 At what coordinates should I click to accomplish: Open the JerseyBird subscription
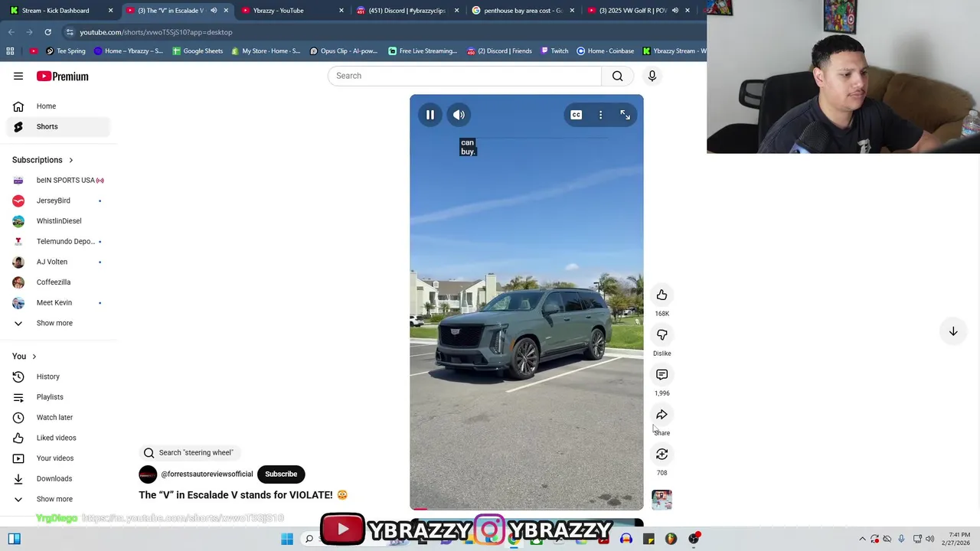click(58, 201)
